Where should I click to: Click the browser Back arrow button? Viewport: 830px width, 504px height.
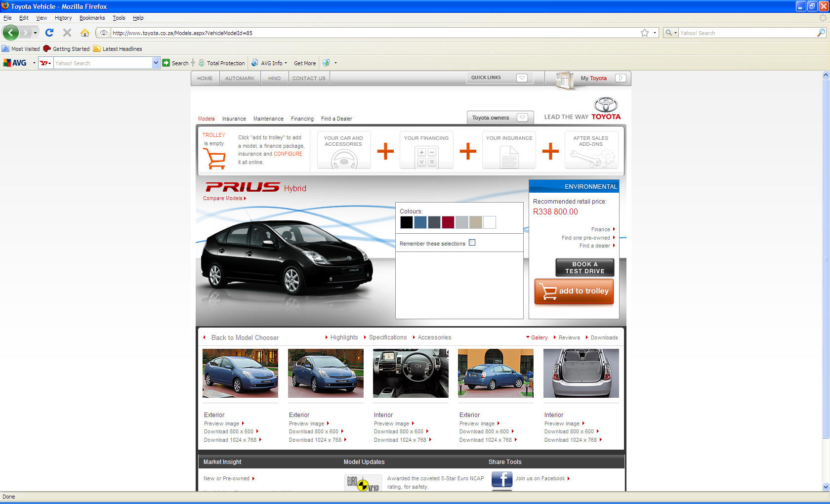click(11, 33)
